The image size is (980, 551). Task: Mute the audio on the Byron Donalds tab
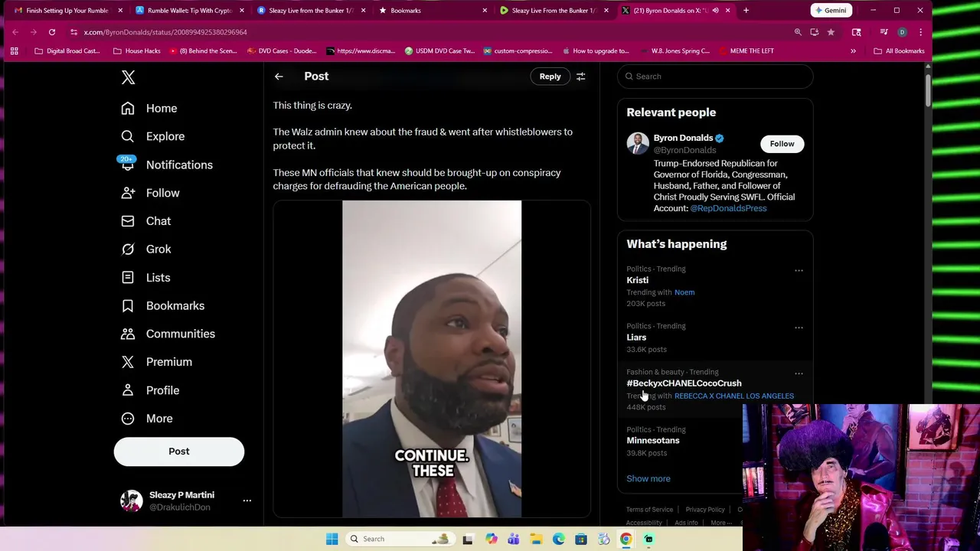coord(715,11)
